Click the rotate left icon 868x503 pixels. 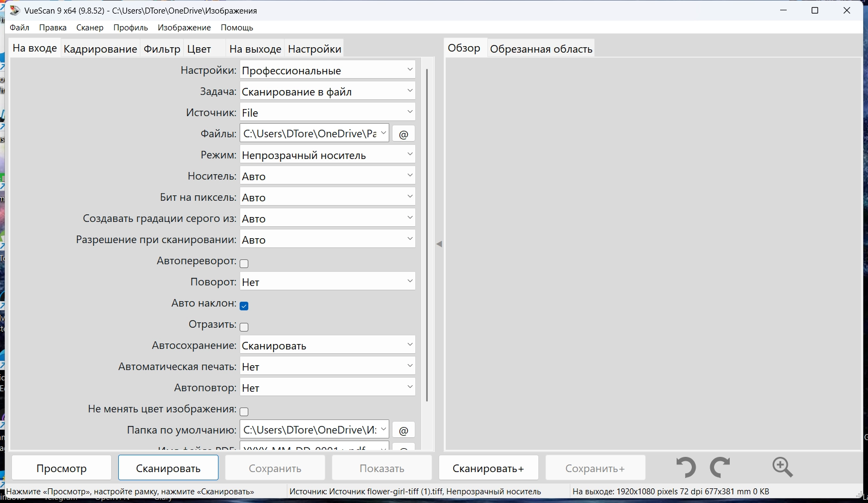[686, 467]
